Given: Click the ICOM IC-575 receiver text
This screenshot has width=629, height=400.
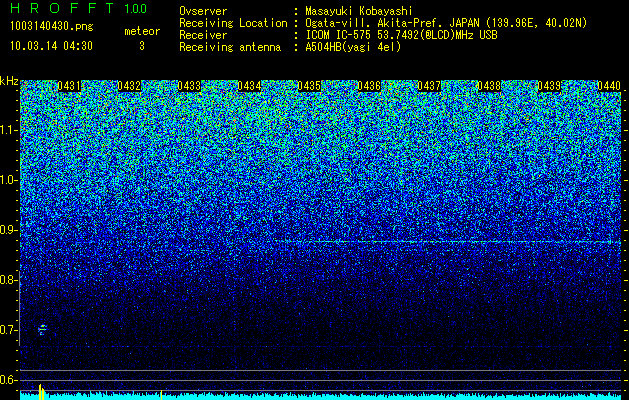Looking at the screenshot, I should click(401, 35).
